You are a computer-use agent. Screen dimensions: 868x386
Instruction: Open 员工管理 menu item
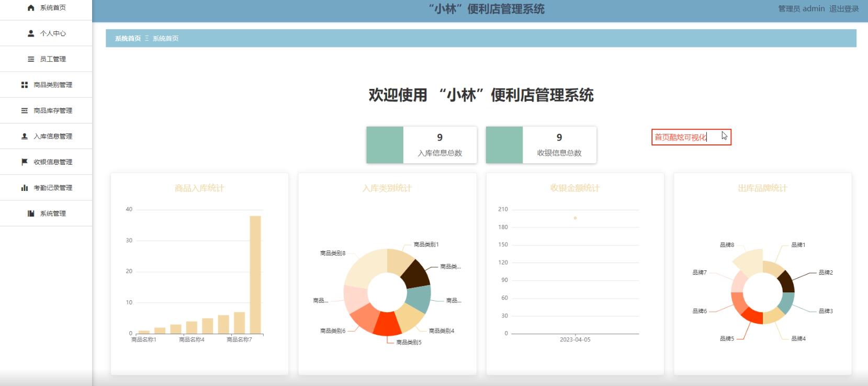[x=46, y=59]
